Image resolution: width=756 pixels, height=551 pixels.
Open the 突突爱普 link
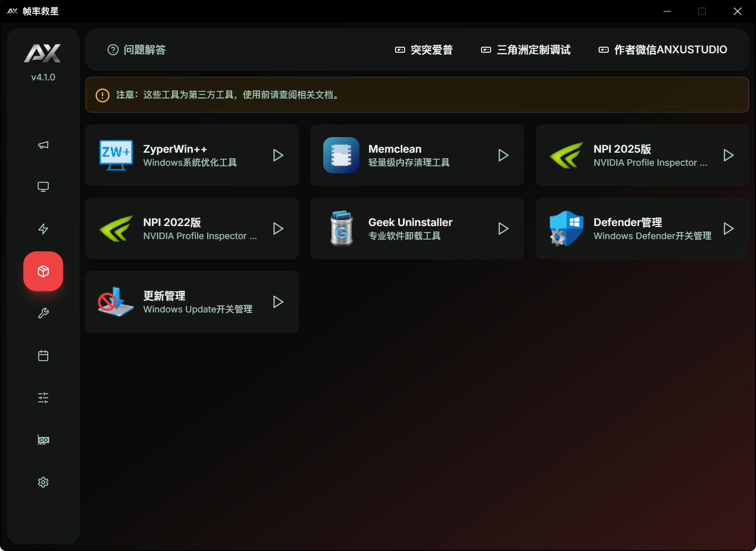click(x=424, y=50)
